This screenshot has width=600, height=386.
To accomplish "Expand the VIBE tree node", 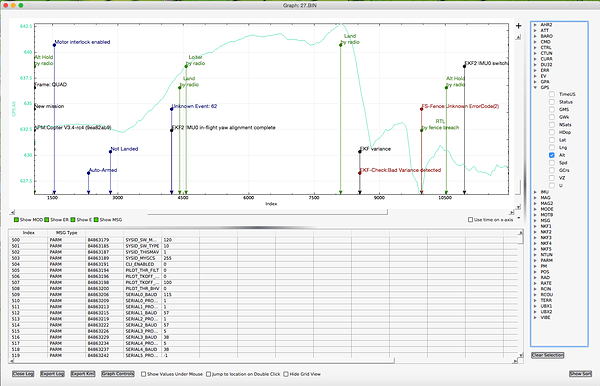I will coord(535,318).
